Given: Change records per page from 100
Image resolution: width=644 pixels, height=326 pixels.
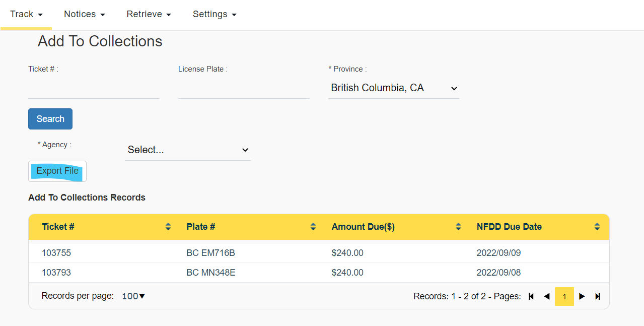Looking at the screenshot, I should point(133,296).
